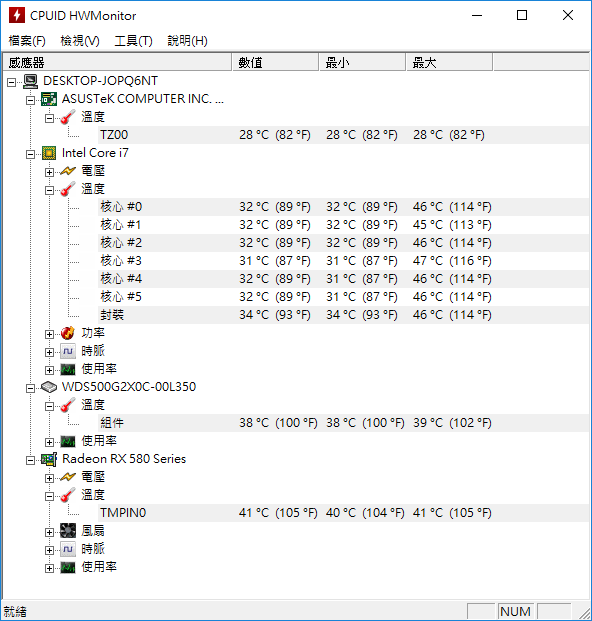Select the 組件 row under WDS500G2X0C
This screenshot has width=592, height=621.
coord(344,423)
